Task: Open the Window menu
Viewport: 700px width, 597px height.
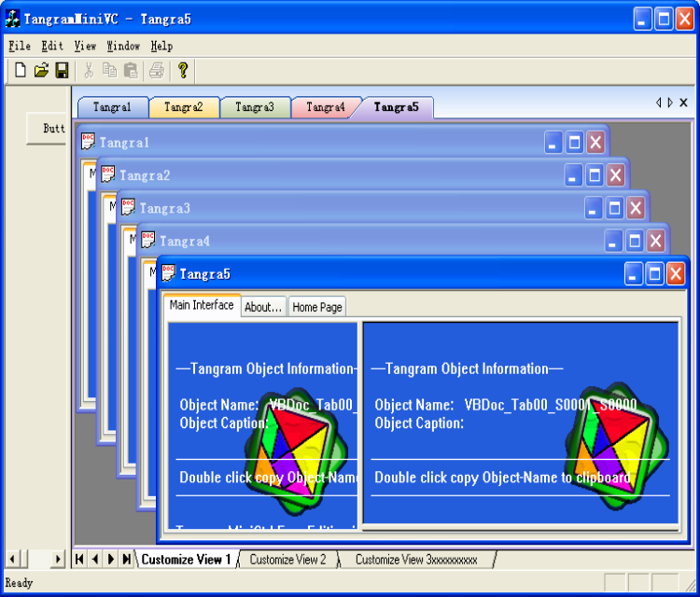Action: point(123,46)
